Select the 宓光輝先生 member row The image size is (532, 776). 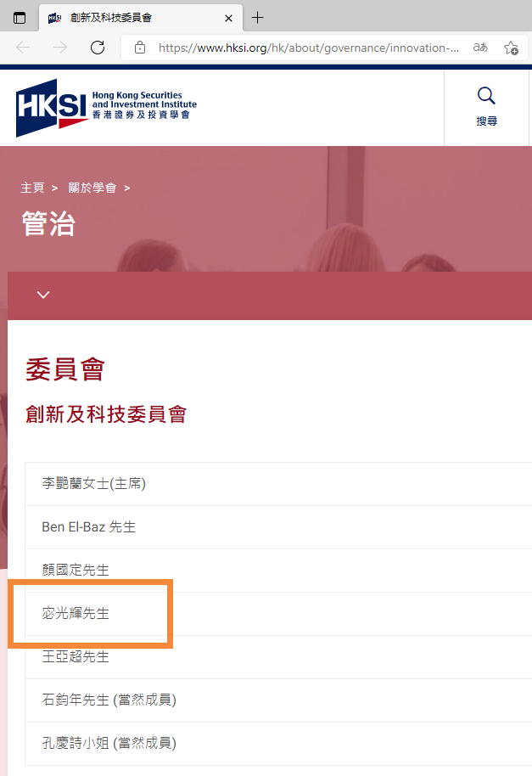278,614
